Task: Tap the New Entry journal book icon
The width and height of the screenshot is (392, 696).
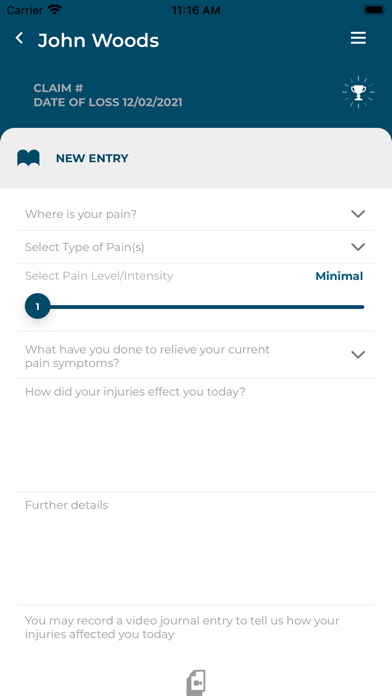Action: (x=28, y=158)
